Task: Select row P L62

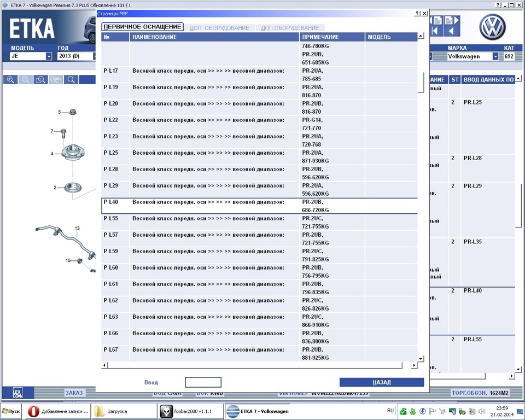Action: (x=259, y=305)
